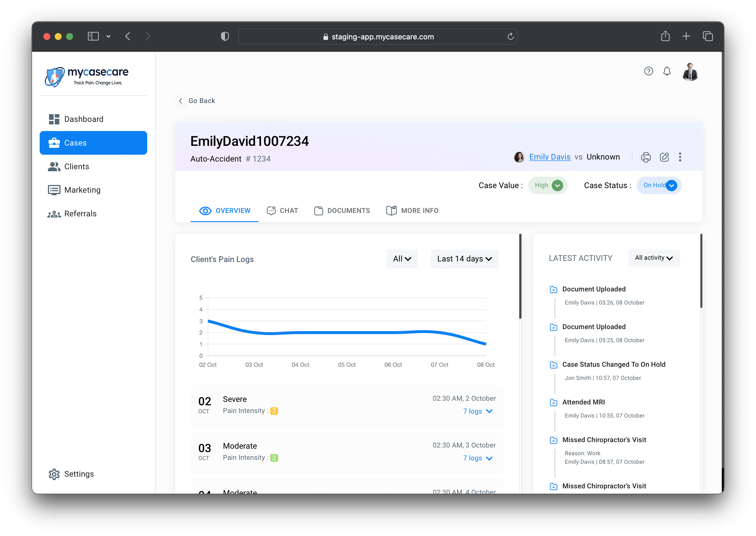Open user profile avatar menu
This screenshot has height=536, width=756.
[690, 72]
